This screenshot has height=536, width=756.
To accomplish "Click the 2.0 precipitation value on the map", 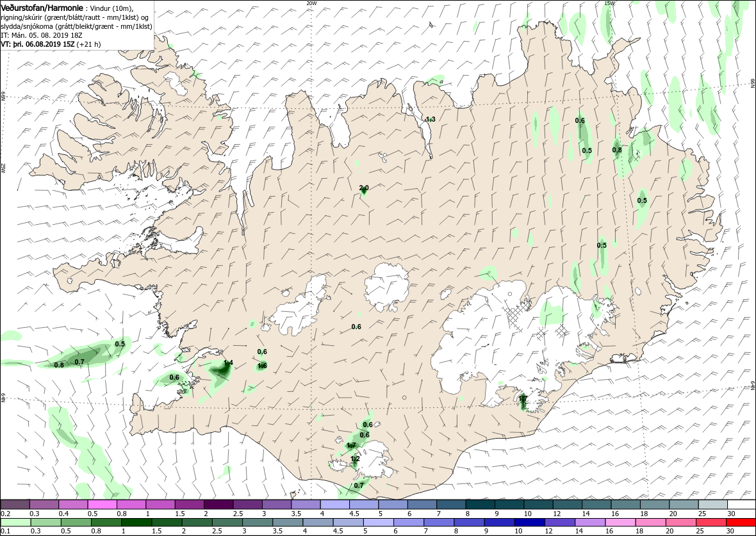I will pyautogui.click(x=364, y=188).
